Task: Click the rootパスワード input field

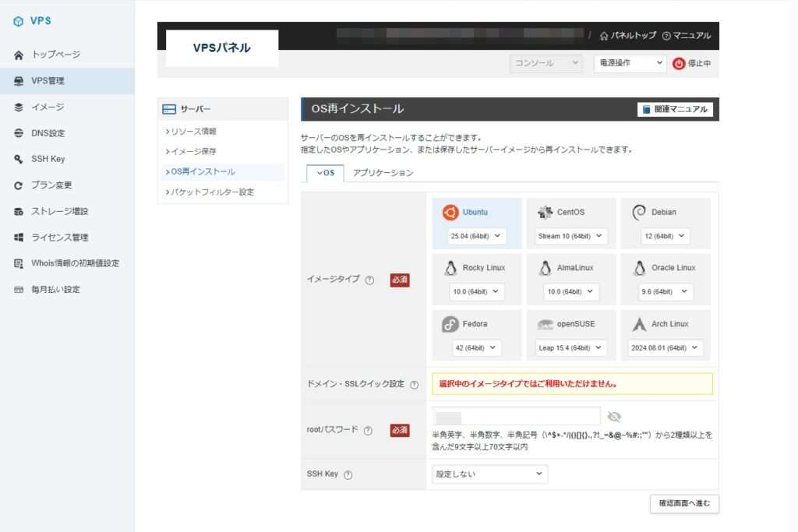Action: [516, 417]
